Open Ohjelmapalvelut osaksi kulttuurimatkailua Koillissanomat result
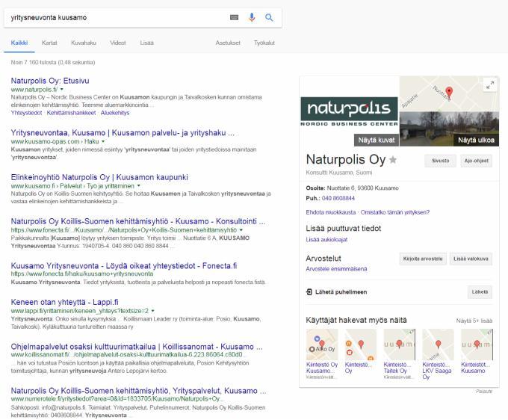 click(x=137, y=347)
